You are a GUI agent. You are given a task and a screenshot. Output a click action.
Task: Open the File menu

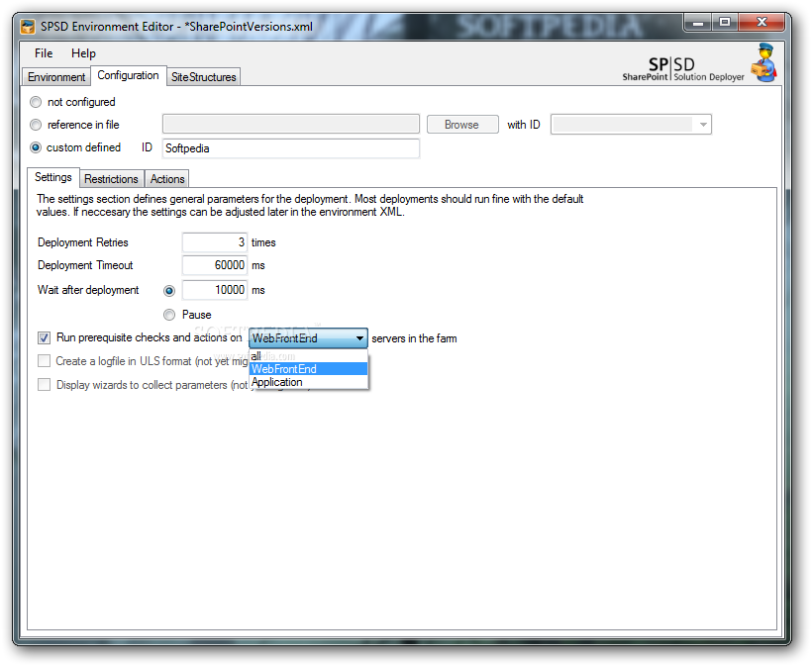pos(44,53)
